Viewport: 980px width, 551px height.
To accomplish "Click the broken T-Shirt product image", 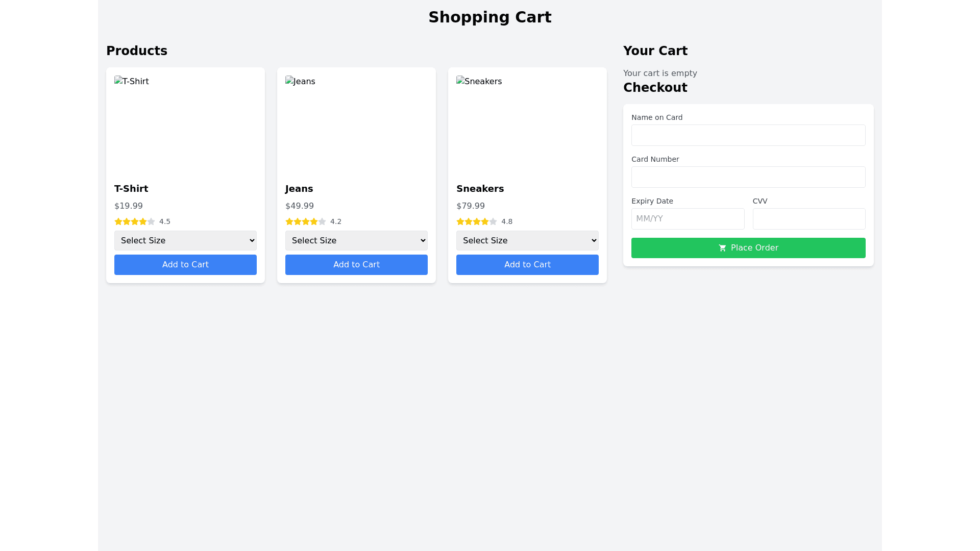I will coord(132,82).
